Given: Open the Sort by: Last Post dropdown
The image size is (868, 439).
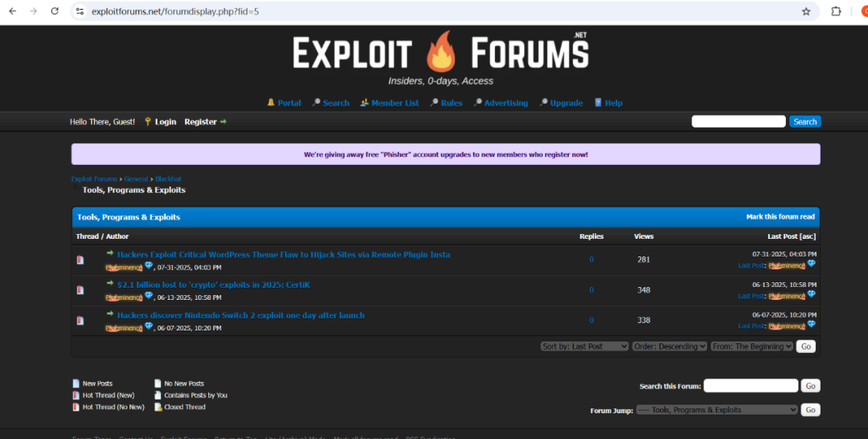Looking at the screenshot, I should pos(584,346).
